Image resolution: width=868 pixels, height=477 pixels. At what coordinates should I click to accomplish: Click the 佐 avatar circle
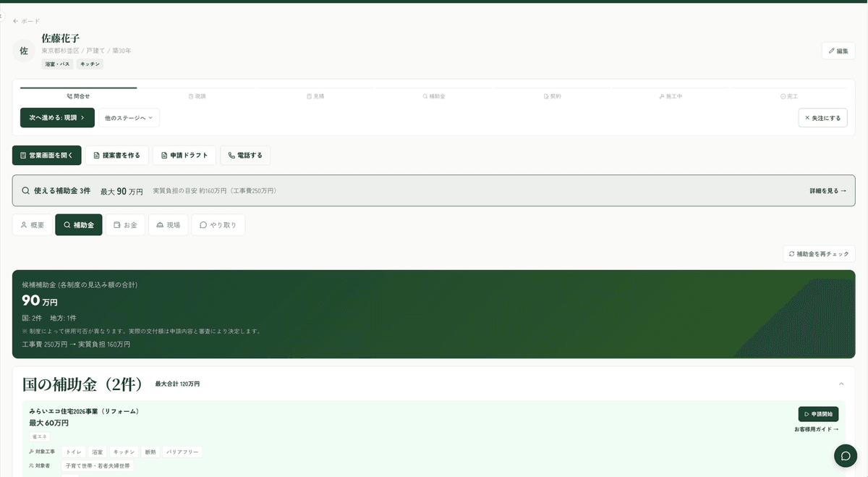(x=24, y=51)
